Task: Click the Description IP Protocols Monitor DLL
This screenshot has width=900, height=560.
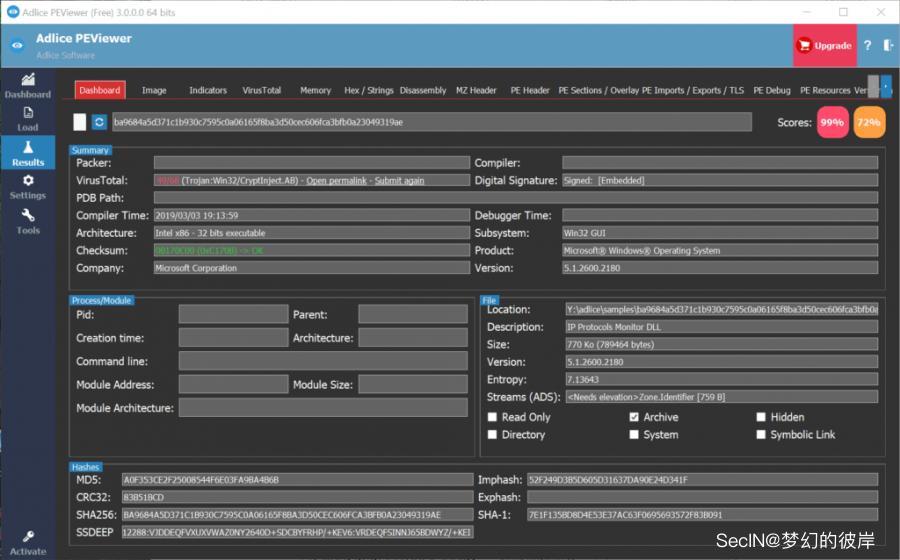Action: (x=721, y=327)
